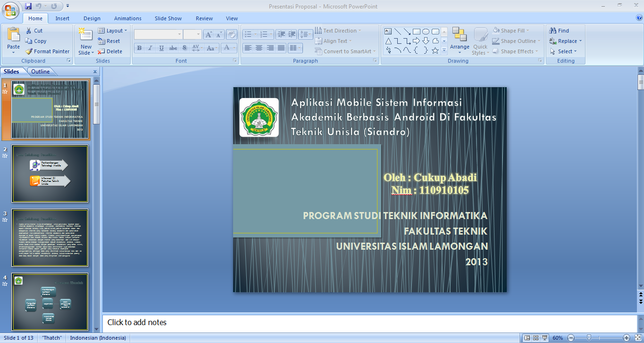The width and height of the screenshot is (644, 343).
Task: Pick the star shape in gallery
Action: pyautogui.click(x=435, y=50)
